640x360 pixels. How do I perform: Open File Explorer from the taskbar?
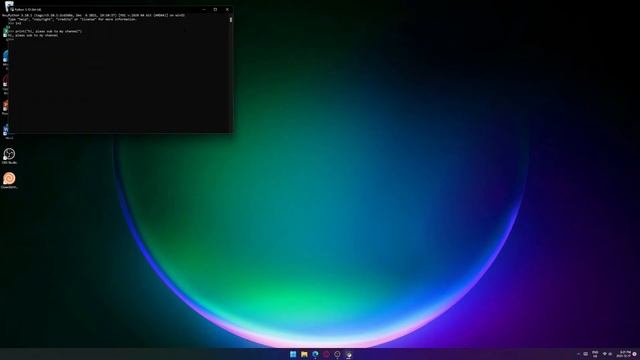pos(304,354)
